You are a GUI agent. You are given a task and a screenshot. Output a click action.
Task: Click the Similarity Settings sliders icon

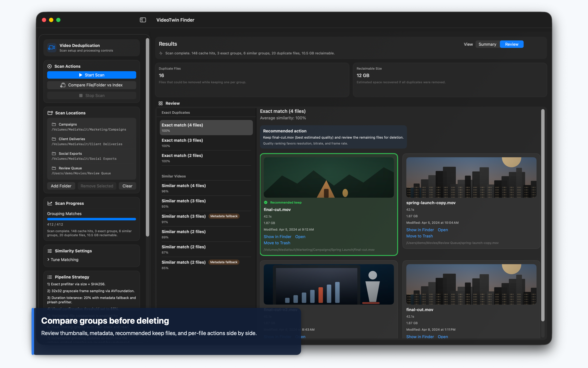(50, 251)
